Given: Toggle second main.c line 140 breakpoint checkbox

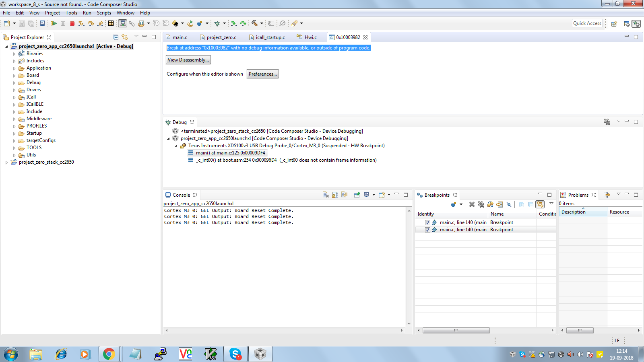Looking at the screenshot, I should click(x=427, y=230).
